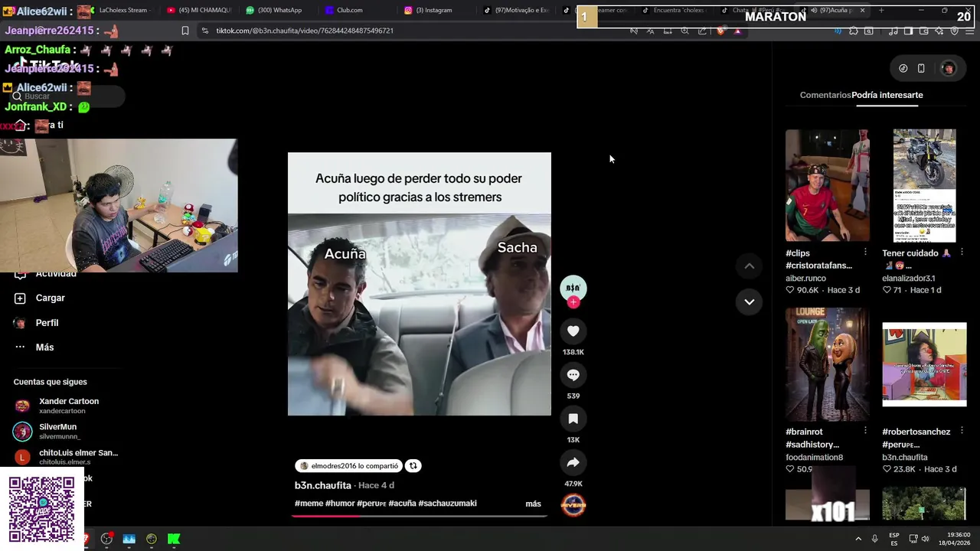Click the Brave shields lion icon

pyautogui.click(x=720, y=31)
